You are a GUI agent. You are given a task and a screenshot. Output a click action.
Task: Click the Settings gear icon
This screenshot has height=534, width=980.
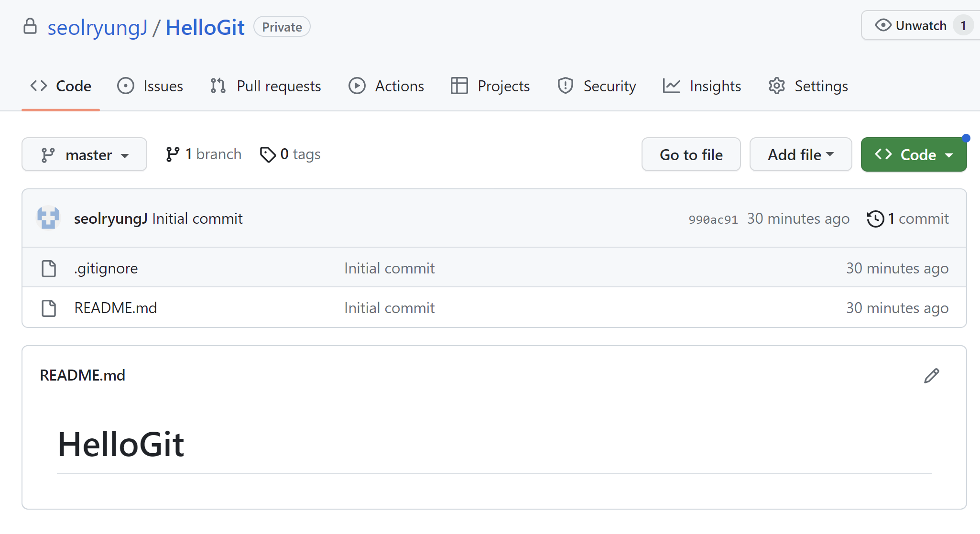777,86
